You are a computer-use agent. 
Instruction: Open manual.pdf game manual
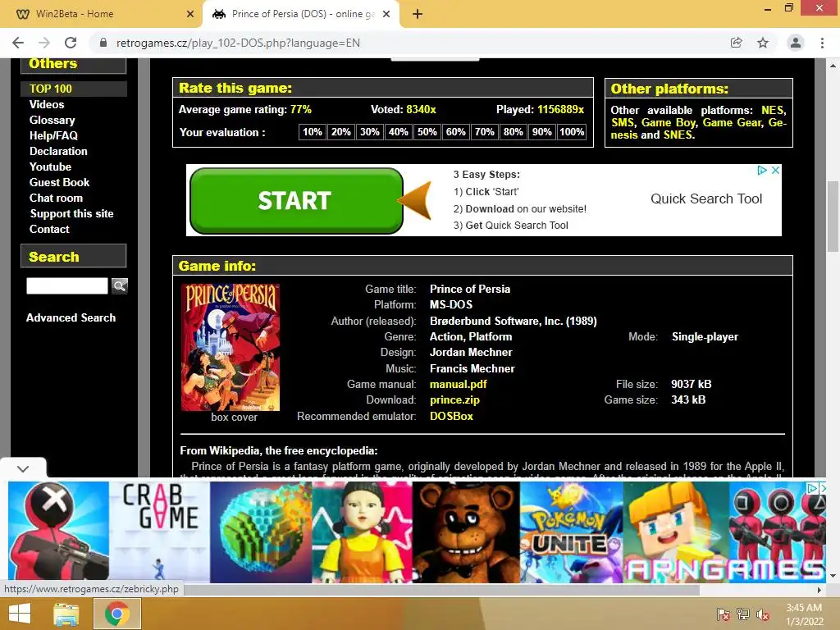pos(458,384)
